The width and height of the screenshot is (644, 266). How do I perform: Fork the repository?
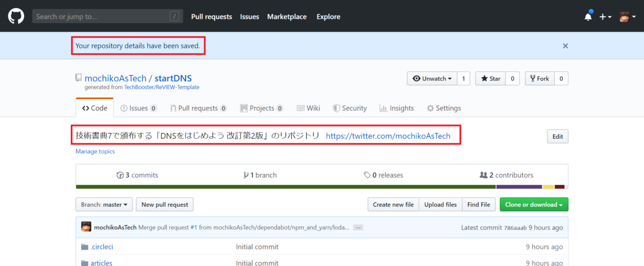coord(539,78)
